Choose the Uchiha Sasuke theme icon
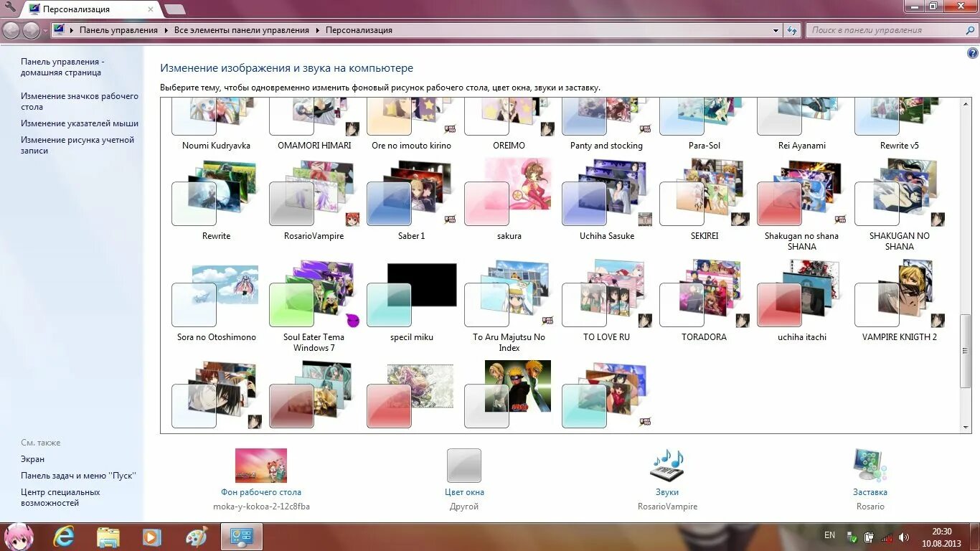Image resolution: width=980 pixels, height=551 pixels. [606, 192]
